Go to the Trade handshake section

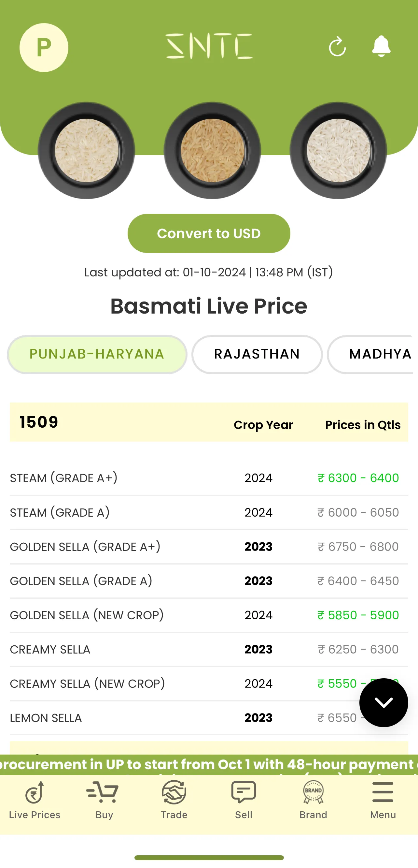click(x=174, y=800)
